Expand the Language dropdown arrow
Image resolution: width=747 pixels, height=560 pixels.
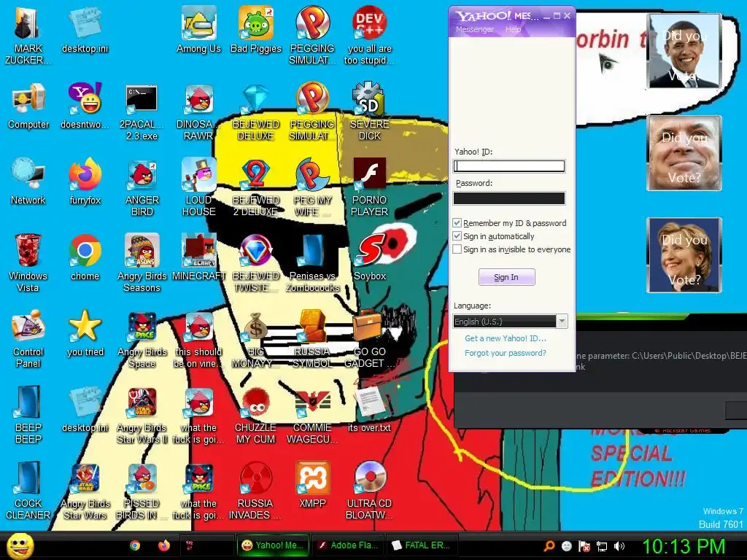click(x=562, y=322)
